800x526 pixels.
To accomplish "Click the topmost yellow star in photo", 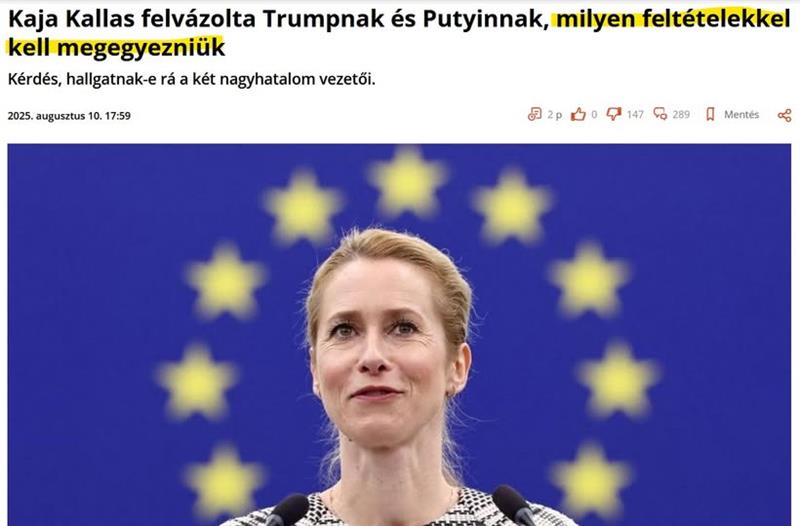I will pos(407,179).
